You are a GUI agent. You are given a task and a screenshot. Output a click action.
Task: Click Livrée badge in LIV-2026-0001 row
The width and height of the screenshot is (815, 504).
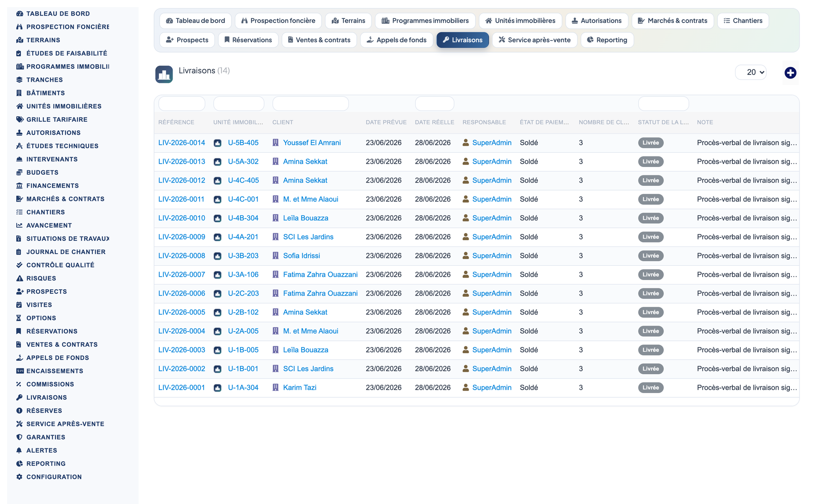(x=650, y=388)
